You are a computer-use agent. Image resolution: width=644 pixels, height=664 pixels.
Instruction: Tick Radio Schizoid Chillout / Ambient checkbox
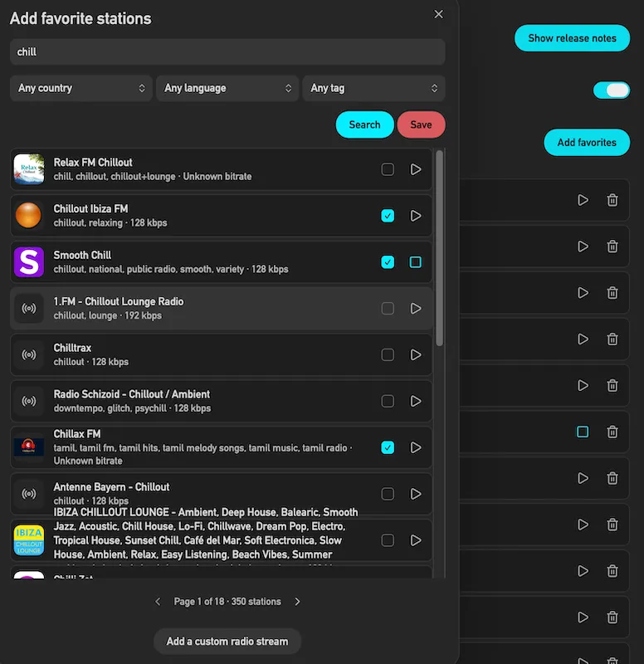(x=388, y=401)
